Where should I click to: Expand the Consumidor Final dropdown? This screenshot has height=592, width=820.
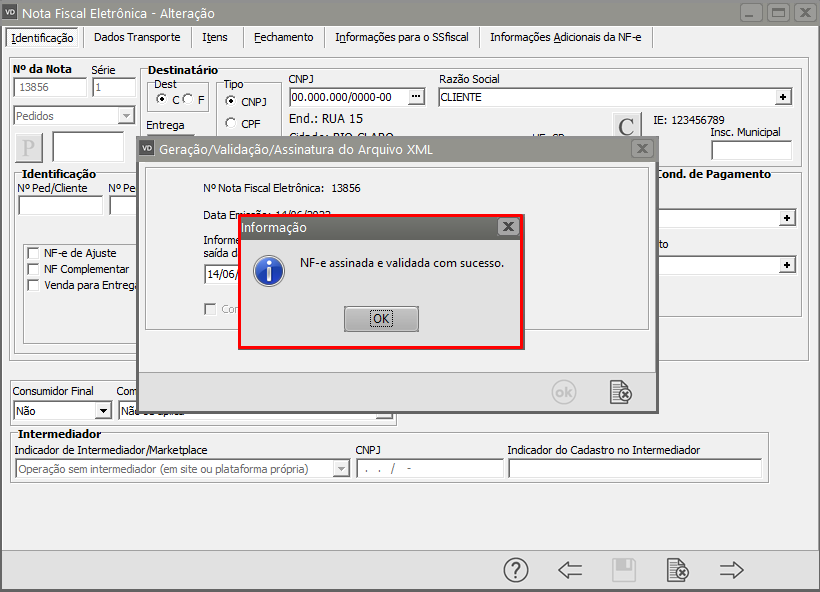point(104,411)
